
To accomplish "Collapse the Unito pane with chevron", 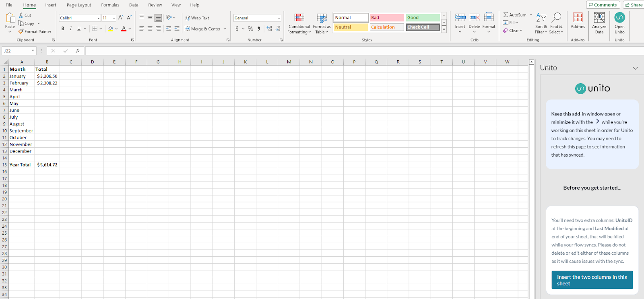I will coord(635,68).
